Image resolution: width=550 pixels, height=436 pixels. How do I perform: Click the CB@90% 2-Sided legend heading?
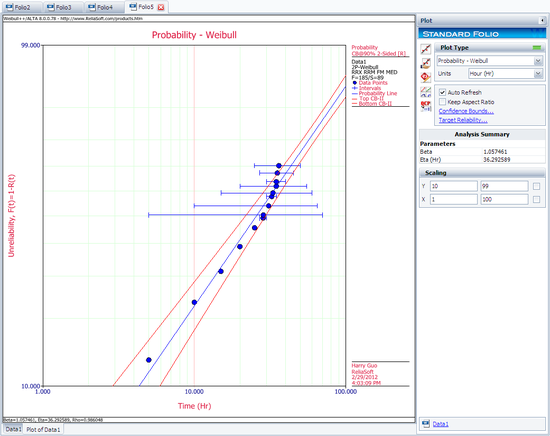[379, 53]
